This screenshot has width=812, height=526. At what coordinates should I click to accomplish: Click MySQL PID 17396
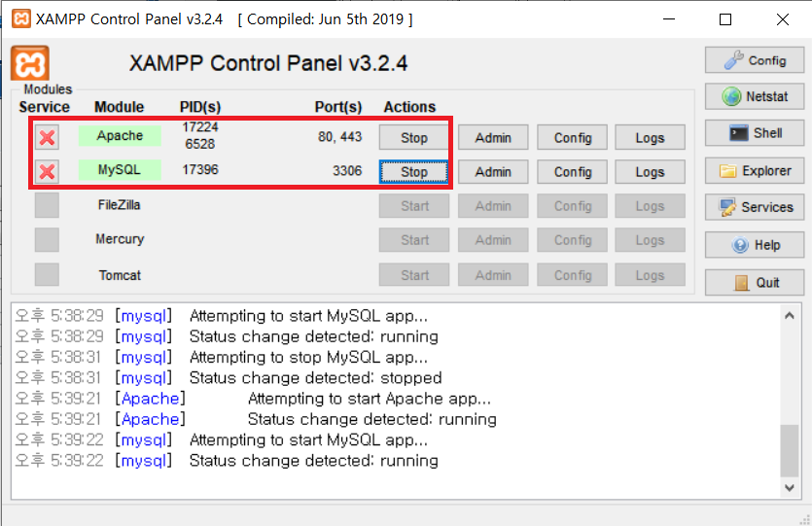pos(200,170)
